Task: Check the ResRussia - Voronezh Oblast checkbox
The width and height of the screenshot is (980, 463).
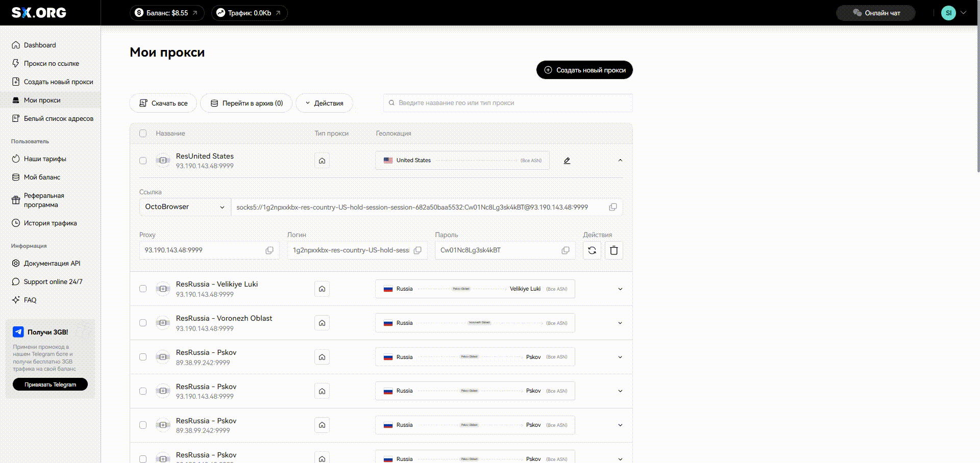Action: click(x=143, y=323)
